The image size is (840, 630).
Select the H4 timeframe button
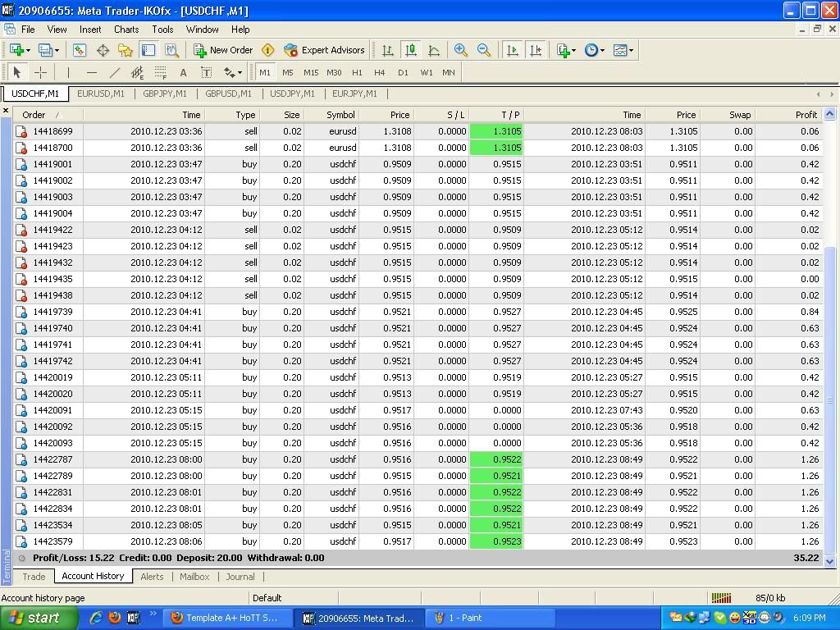pos(380,72)
